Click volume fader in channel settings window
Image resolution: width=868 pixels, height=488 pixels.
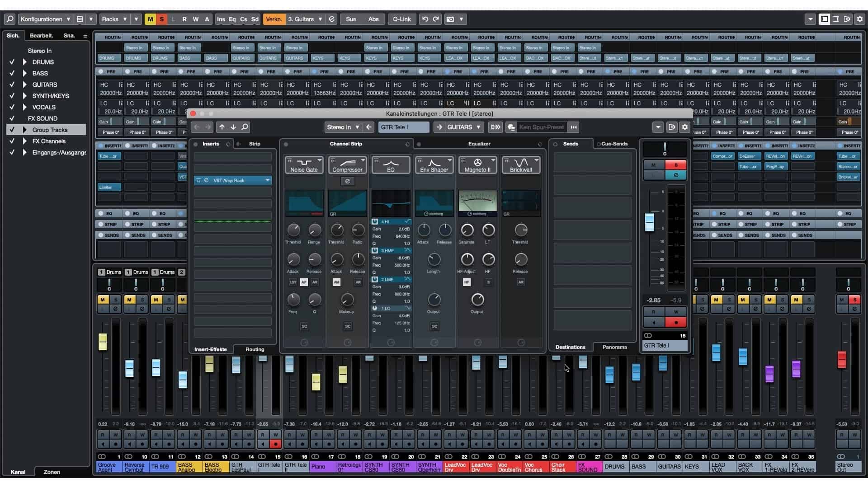coord(649,222)
